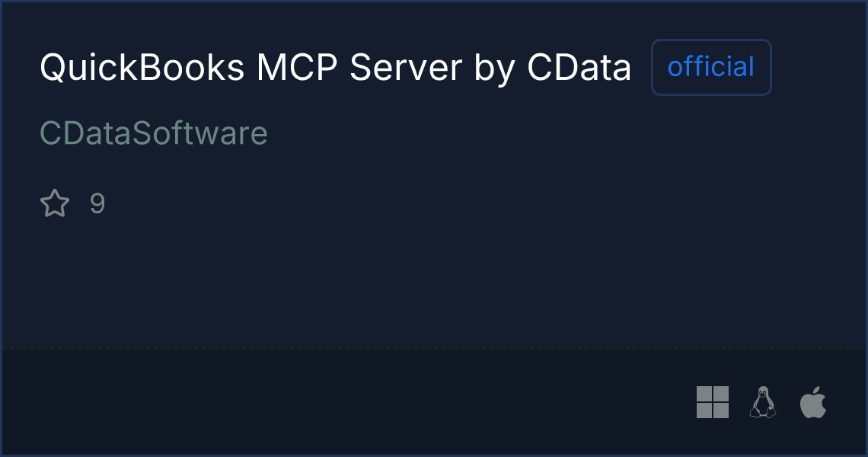Select the word QuickBooks in the title
The image size is (868, 457).
click(x=142, y=68)
